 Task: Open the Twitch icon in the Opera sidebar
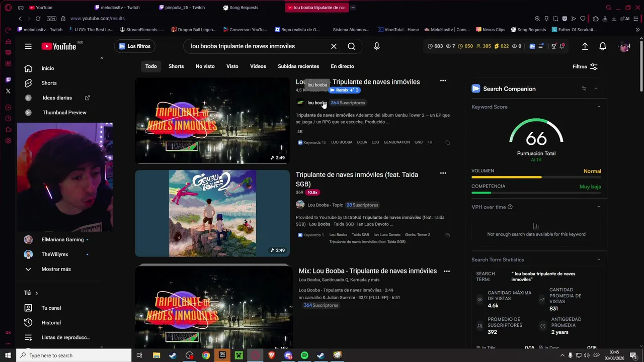click(8, 80)
